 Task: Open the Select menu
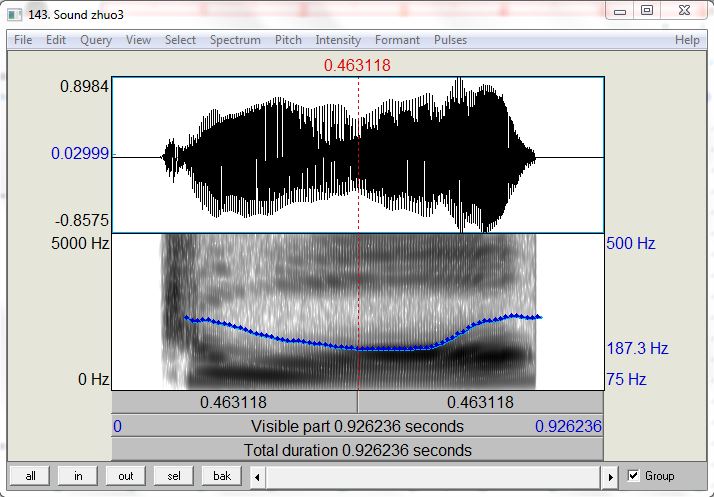point(180,40)
